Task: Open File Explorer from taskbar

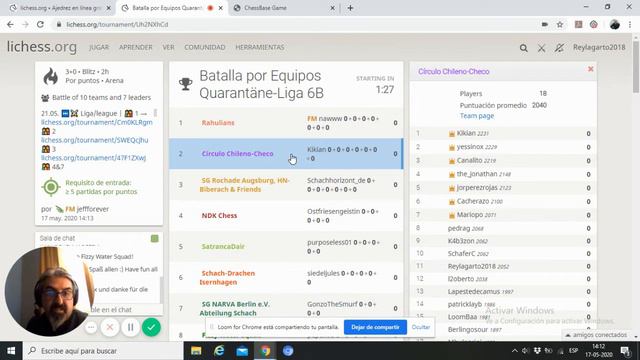Action: (196, 351)
